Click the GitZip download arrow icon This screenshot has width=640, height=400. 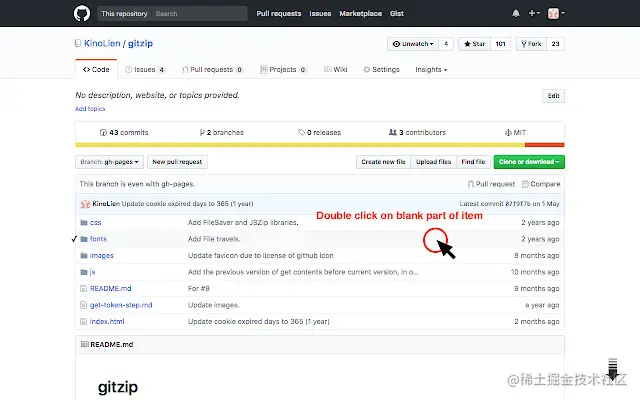pos(613,369)
